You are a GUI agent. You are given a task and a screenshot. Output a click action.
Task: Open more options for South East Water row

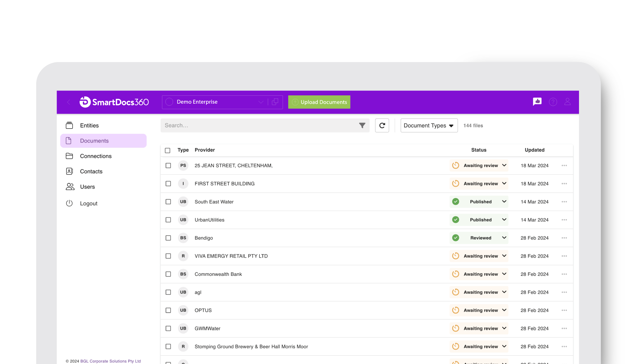click(564, 202)
